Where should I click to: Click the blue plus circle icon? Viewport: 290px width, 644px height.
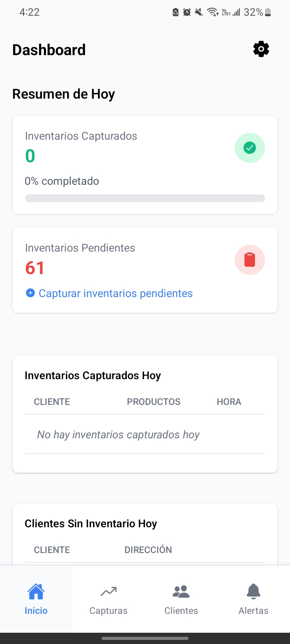(30, 293)
